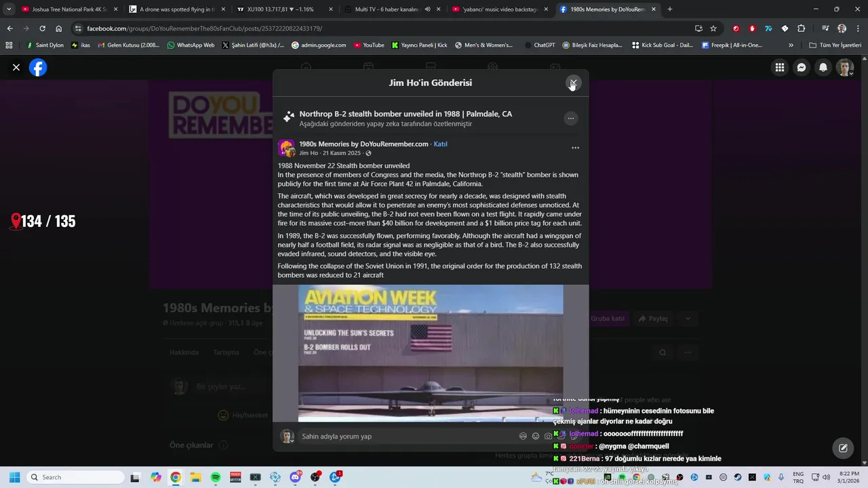
Task: Click the Katıl link to join the group
Action: [440, 144]
